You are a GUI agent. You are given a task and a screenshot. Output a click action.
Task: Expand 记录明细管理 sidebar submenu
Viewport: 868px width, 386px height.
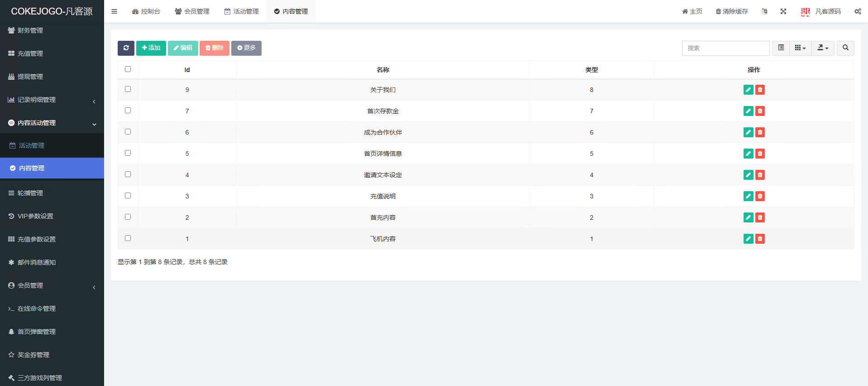[x=52, y=100]
